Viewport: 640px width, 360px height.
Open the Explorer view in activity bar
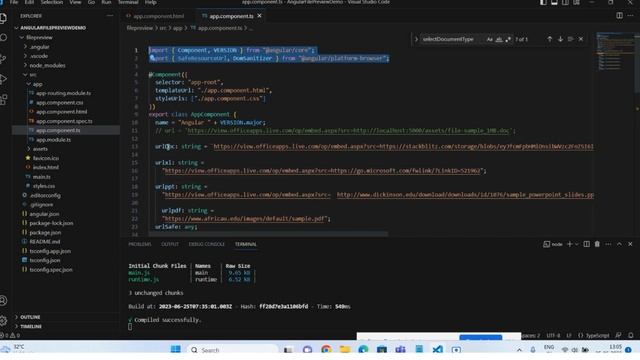(3, 18)
